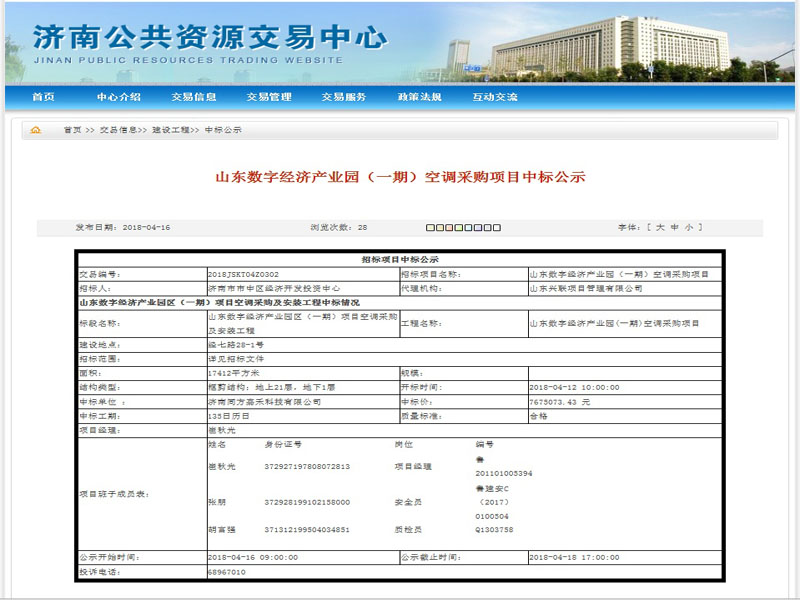Click the 面积 value 17412平方米
This screenshot has height=600, width=800.
point(234,373)
